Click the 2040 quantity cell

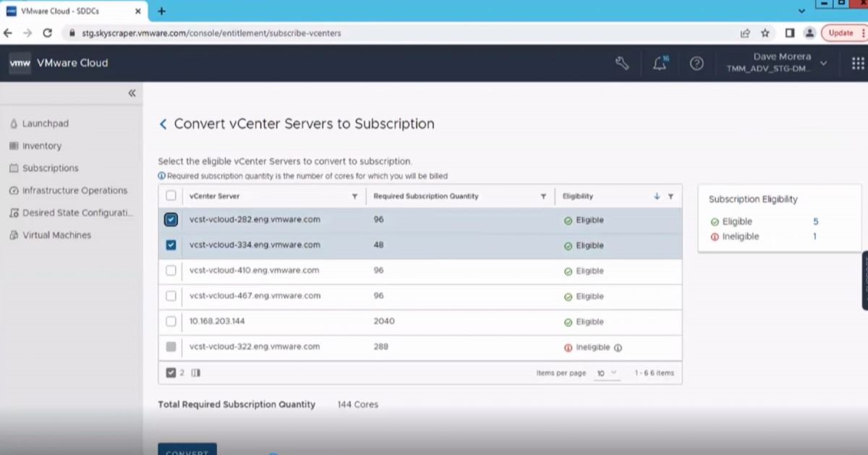click(384, 321)
